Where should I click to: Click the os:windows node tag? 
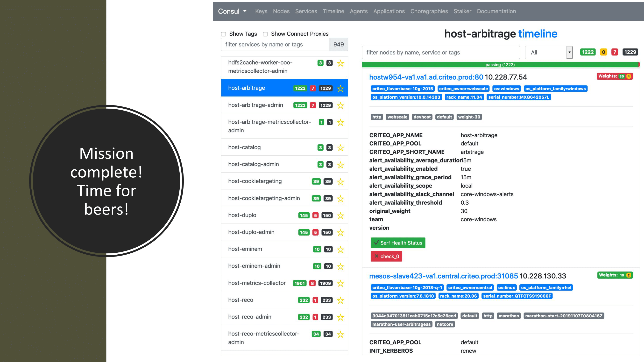507,89
